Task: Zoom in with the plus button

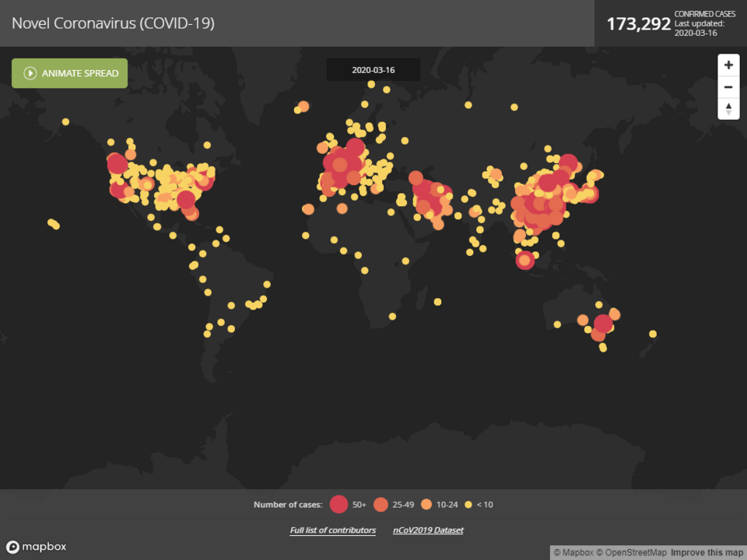Action: tap(728, 65)
